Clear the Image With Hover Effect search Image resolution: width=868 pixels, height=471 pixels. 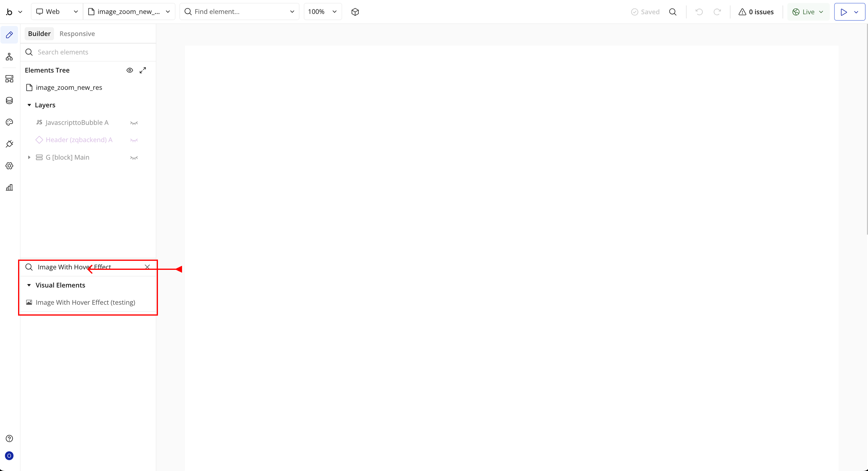coord(147,267)
